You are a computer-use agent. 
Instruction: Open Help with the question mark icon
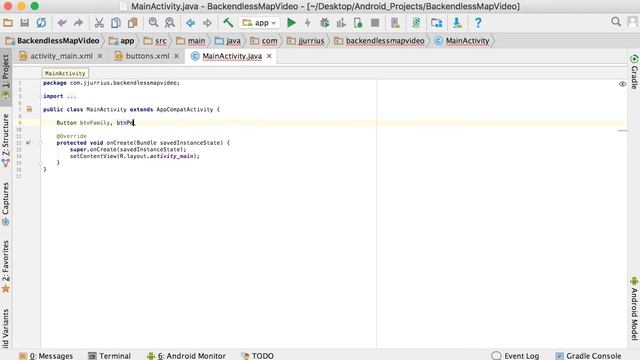[478, 23]
